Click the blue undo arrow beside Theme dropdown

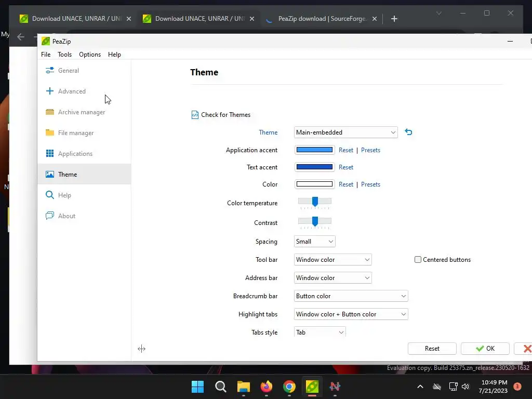pyautogui.click(x=408, y=132)
